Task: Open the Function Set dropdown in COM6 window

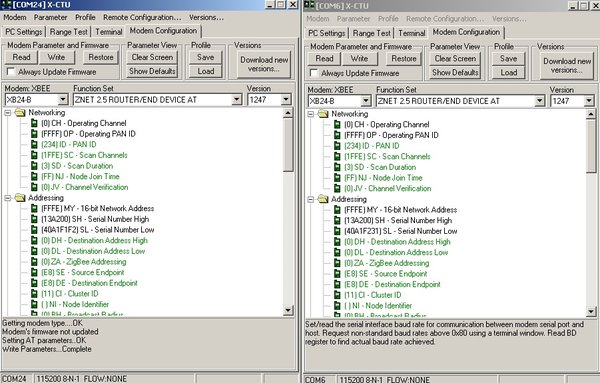Action: pyautogui.click(x=540, y=101)
